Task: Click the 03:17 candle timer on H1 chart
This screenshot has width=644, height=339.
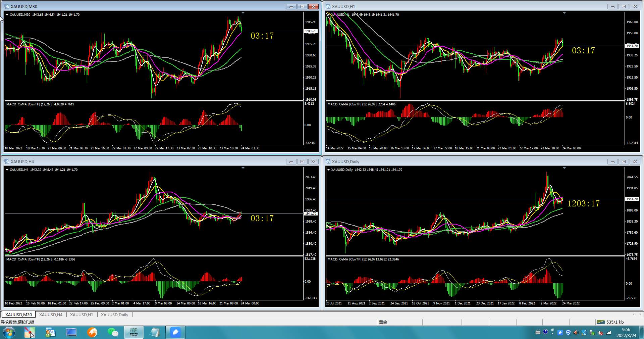Action: [x=583, y=51]
